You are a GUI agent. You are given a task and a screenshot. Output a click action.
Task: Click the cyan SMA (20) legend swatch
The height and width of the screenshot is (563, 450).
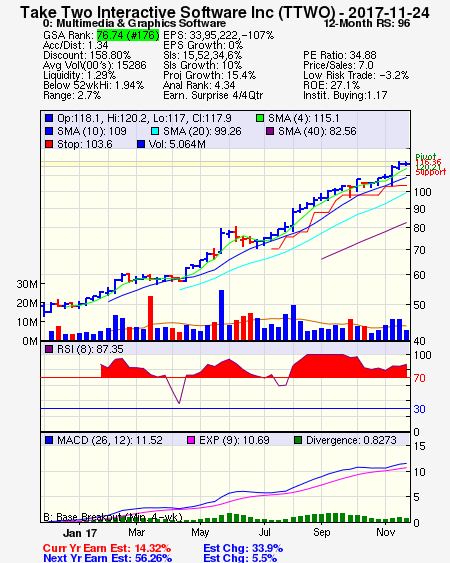pos(155,131)
